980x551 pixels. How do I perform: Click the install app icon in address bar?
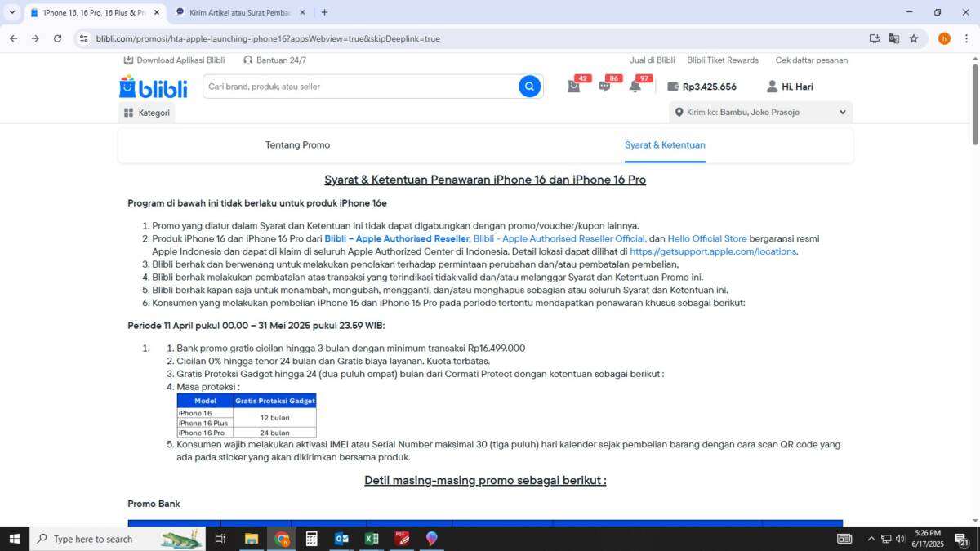pyautogui.click(x=875, y=38)
